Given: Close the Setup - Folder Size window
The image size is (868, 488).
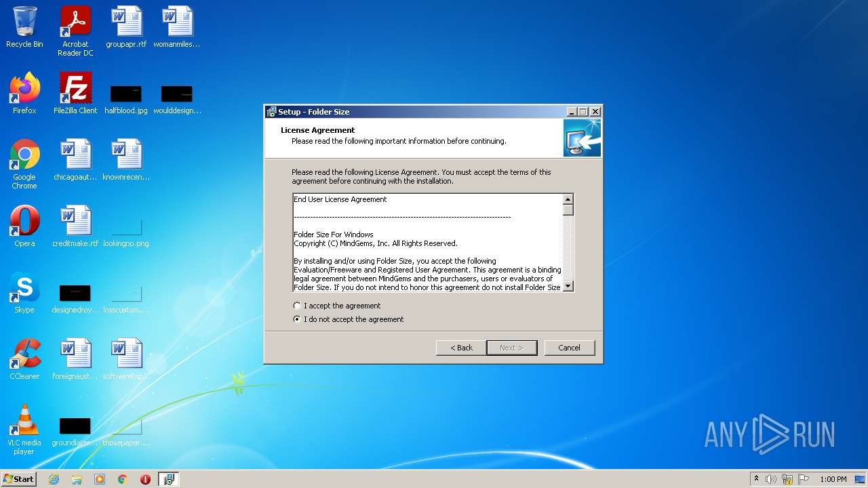Looking at the screenshot, I should tap(595, 112).
